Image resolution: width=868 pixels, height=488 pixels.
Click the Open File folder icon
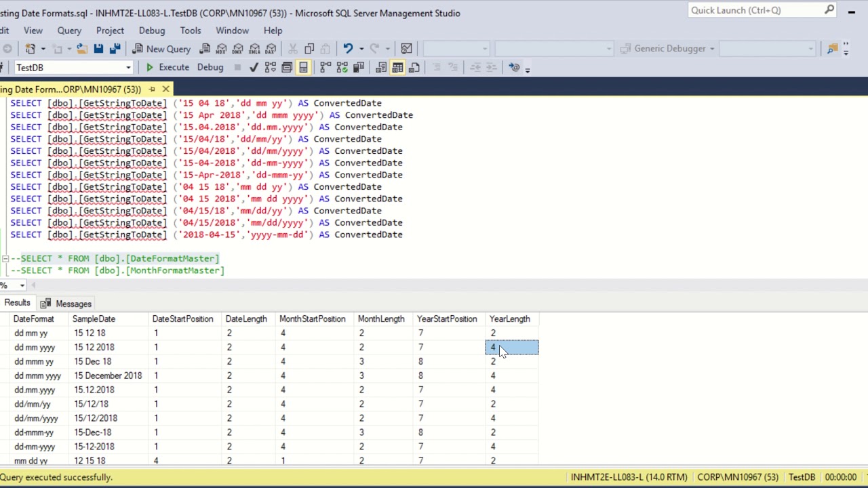tap(81, 48)
